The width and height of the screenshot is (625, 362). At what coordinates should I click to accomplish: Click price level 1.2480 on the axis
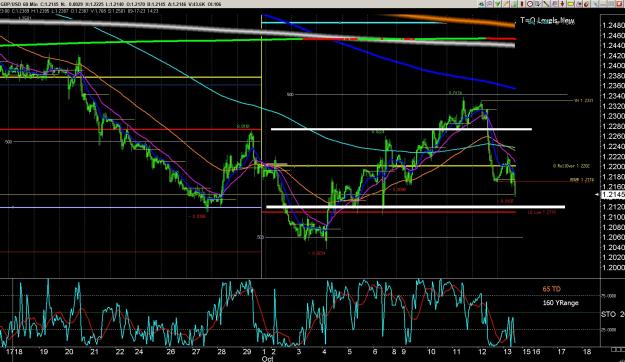click(613, 26)
